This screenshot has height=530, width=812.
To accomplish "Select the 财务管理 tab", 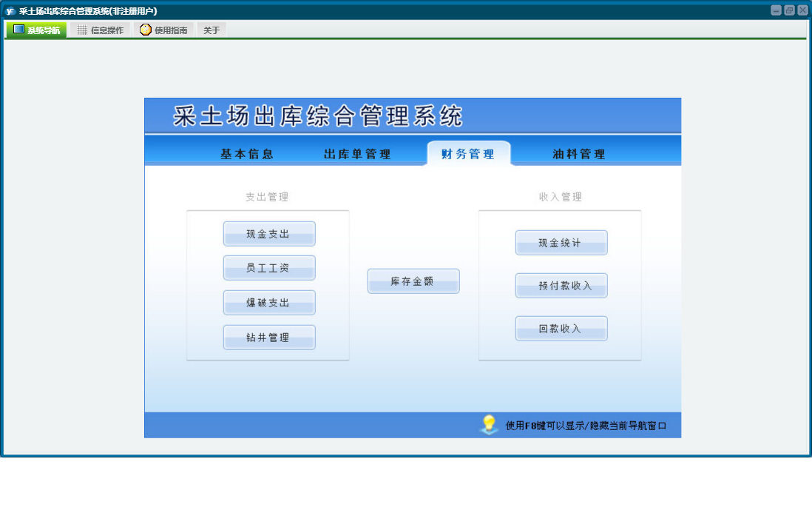I will pyautogui.click(x=468, y=153).
